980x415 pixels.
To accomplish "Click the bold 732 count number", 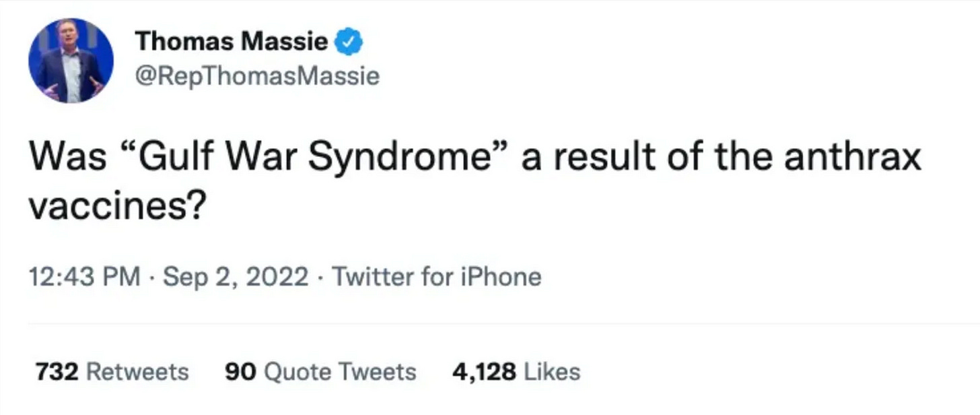I will click(57, 371).
